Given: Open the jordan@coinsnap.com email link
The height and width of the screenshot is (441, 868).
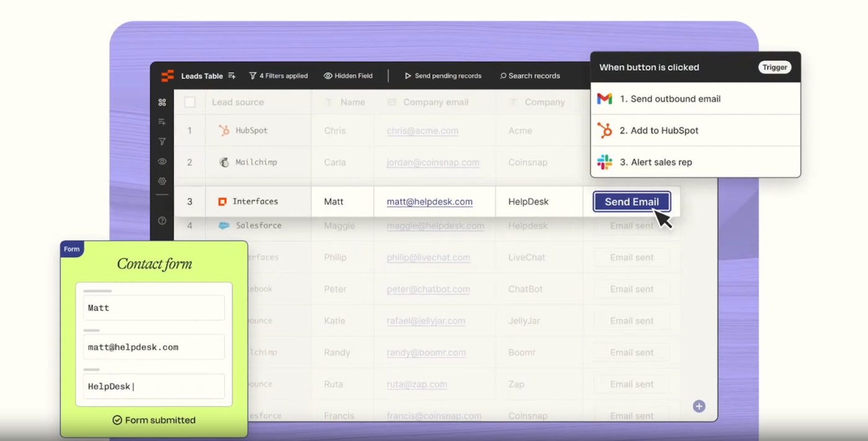Looking at the screenshot, I should [x=433, y=163].
